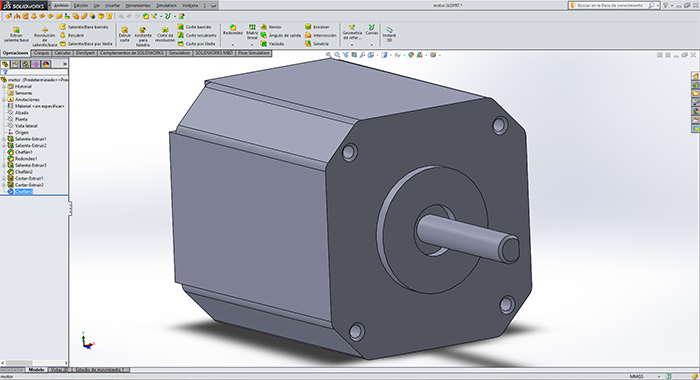Click the section view icon

click(x=354, y=55)
